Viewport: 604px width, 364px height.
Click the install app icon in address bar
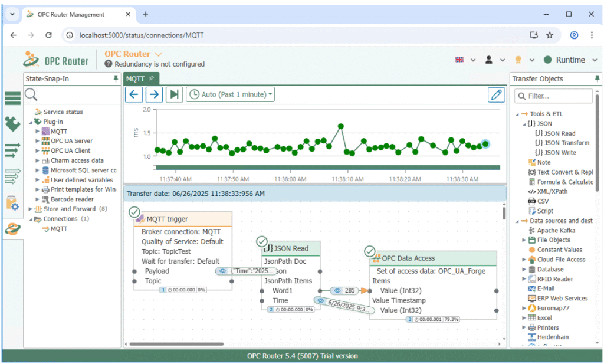point(533,35)
